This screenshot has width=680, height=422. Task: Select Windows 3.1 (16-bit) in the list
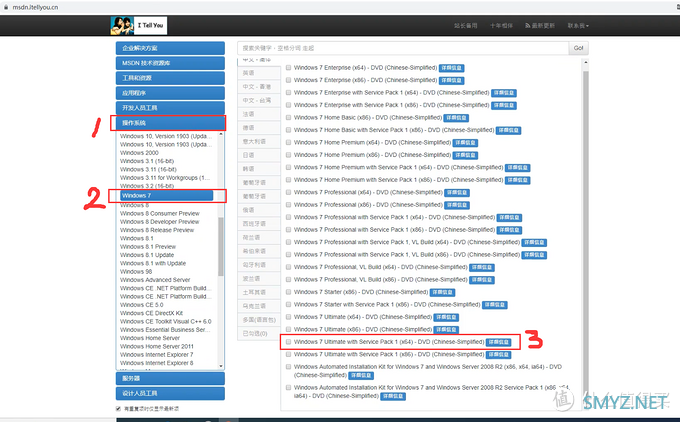147,161
